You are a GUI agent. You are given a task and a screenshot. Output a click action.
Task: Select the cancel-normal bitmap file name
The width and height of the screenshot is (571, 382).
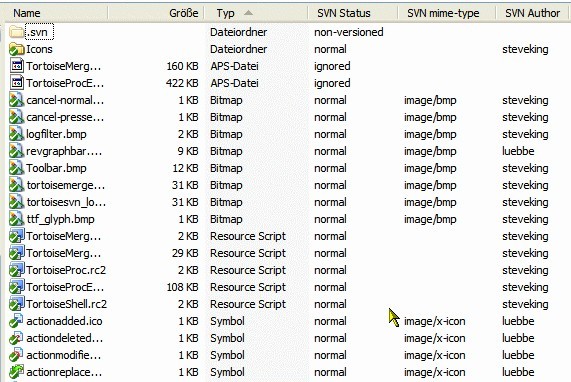click(x=65, y=100)
